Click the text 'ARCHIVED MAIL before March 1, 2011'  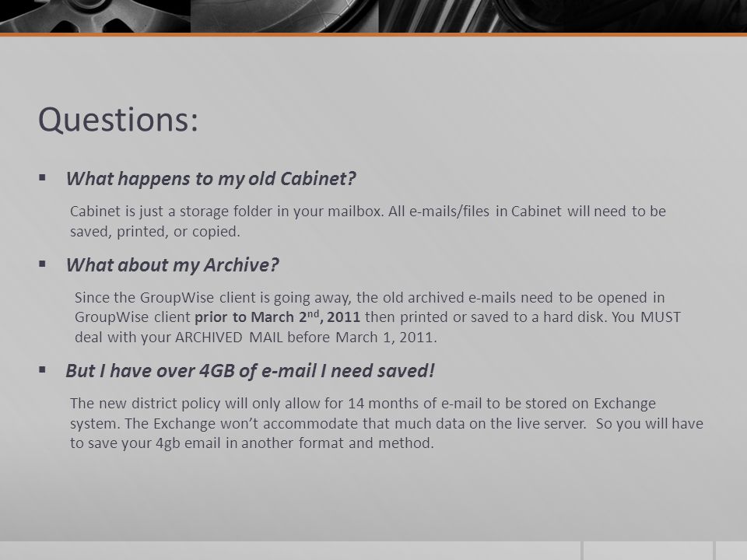tap(305, 337)
